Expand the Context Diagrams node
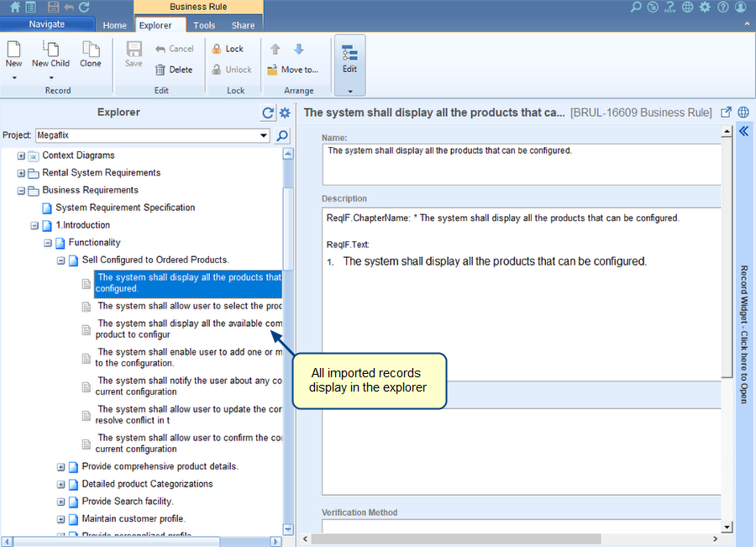 click(x=21, y=155)
